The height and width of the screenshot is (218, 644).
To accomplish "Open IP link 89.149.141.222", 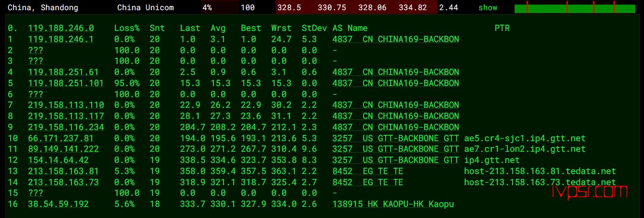I will click(x=63, y=149).
